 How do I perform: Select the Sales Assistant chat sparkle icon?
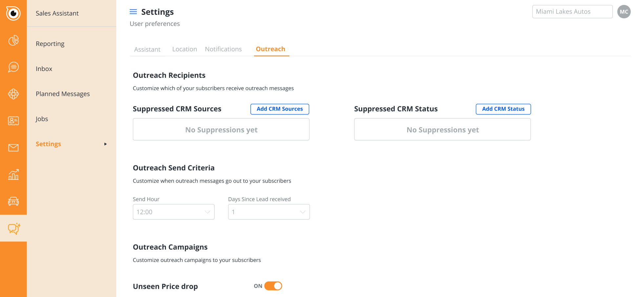(14, 228)
